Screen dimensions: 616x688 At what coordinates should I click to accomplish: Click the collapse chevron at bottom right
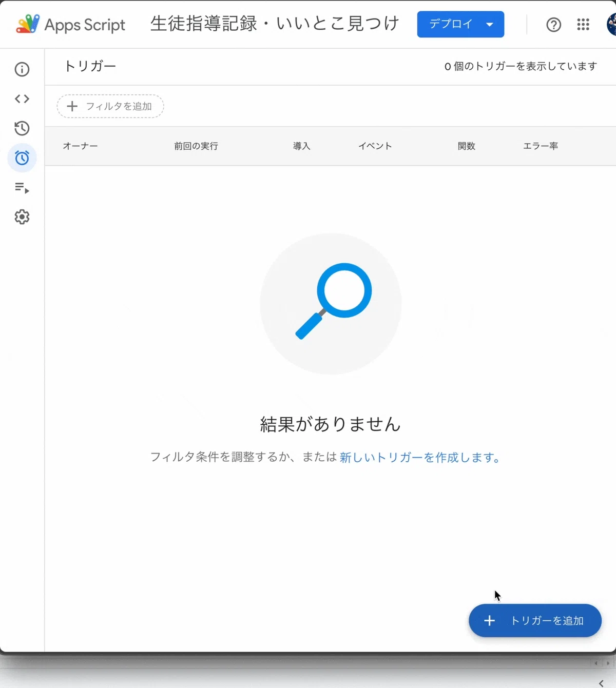pos(601,683)
